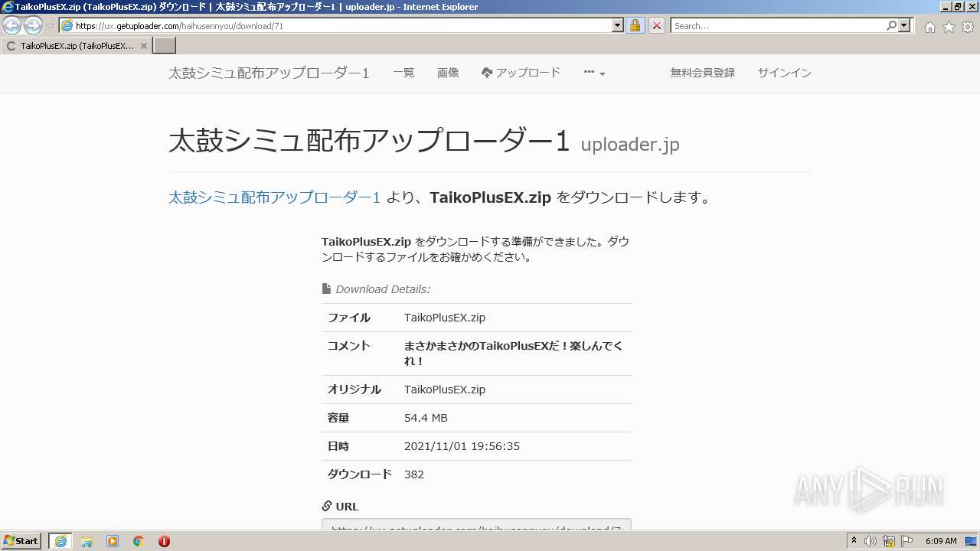Open the recent pages dropdown arrow
Viewport: 980px width, 551px height.
click(x=50, y=26)
